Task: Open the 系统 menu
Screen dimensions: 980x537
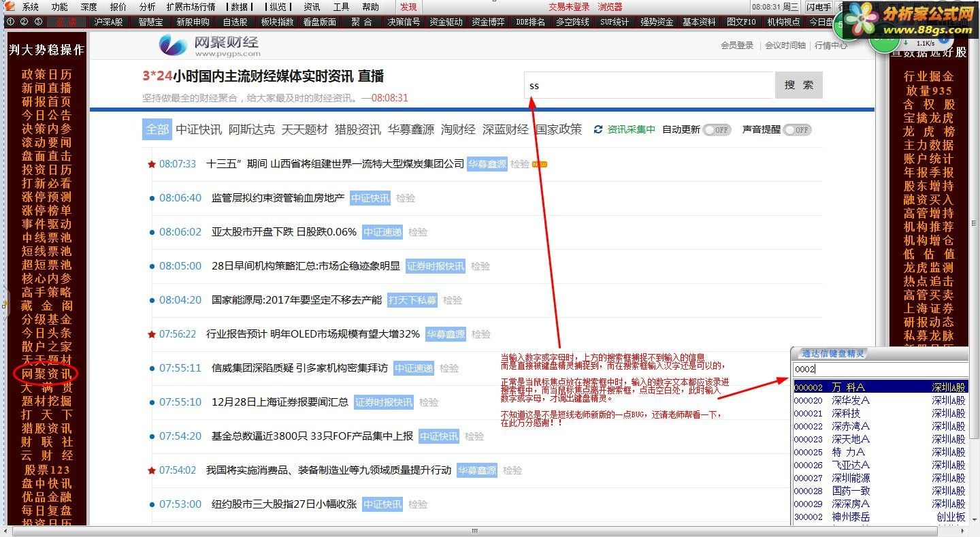Action: 31,7
